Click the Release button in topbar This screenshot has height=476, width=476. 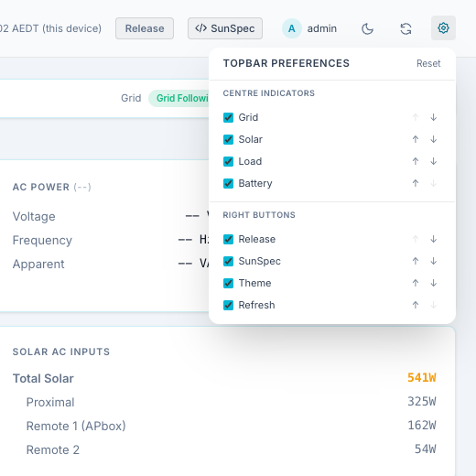[145, 28]
